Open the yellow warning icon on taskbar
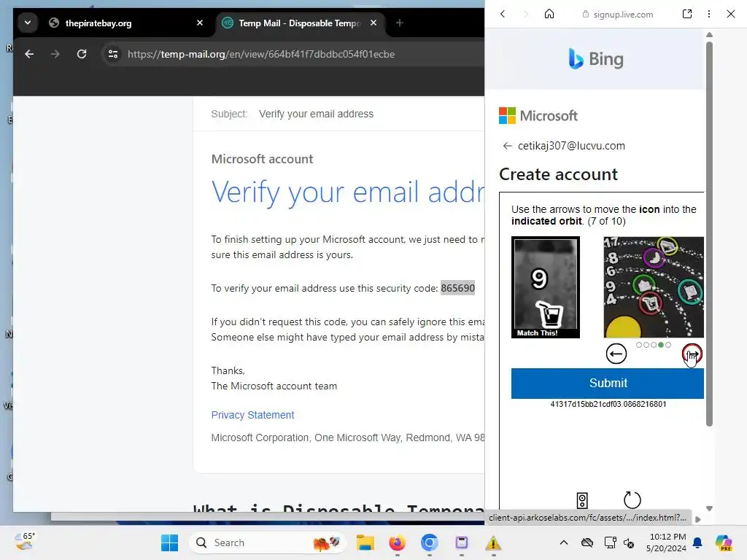The image size is (747, 560). click(494, 542)
